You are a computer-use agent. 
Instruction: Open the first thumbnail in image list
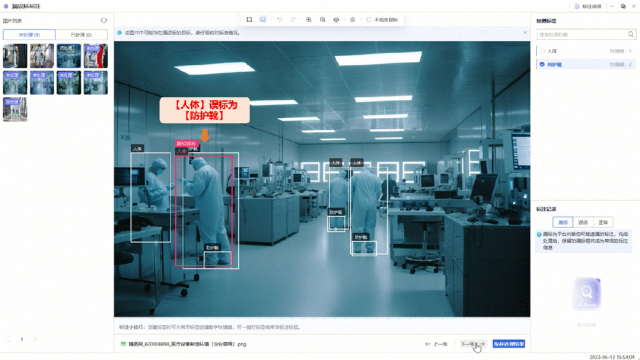tap(15, 56)
